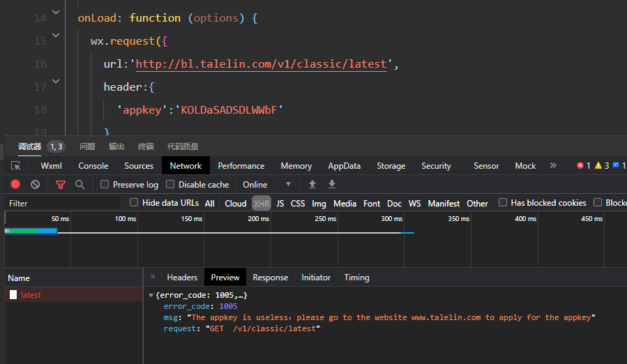Enable the Preserve log checkbox

coord(105,185)
